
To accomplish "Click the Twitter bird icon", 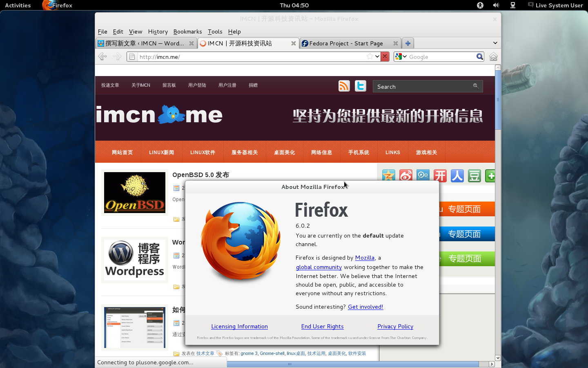I will click(x=361, y=86).
